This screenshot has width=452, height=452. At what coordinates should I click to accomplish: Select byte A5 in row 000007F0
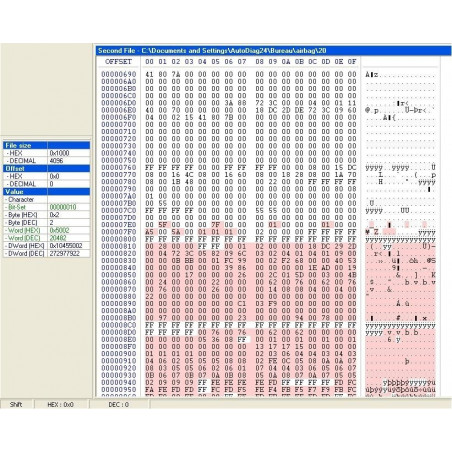[x=149, y=232]
